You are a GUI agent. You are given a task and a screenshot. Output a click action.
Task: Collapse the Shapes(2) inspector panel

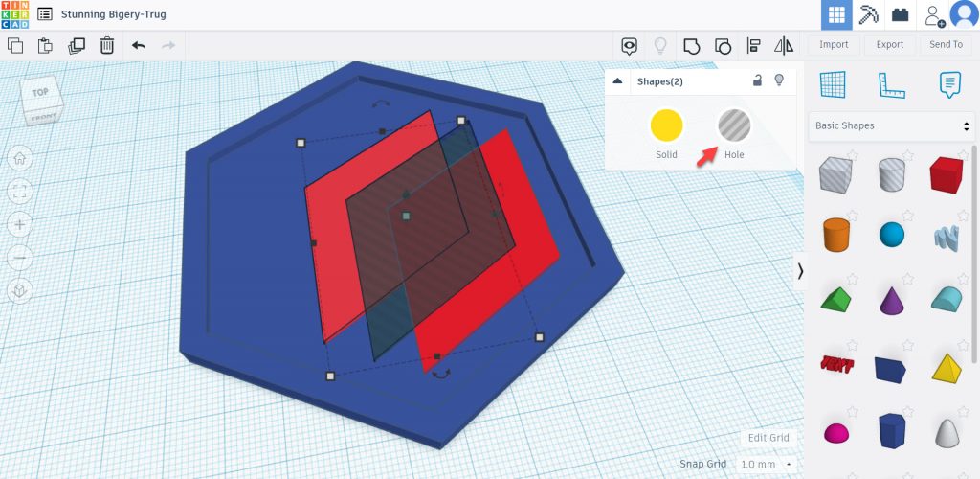(x=617, y=81)
